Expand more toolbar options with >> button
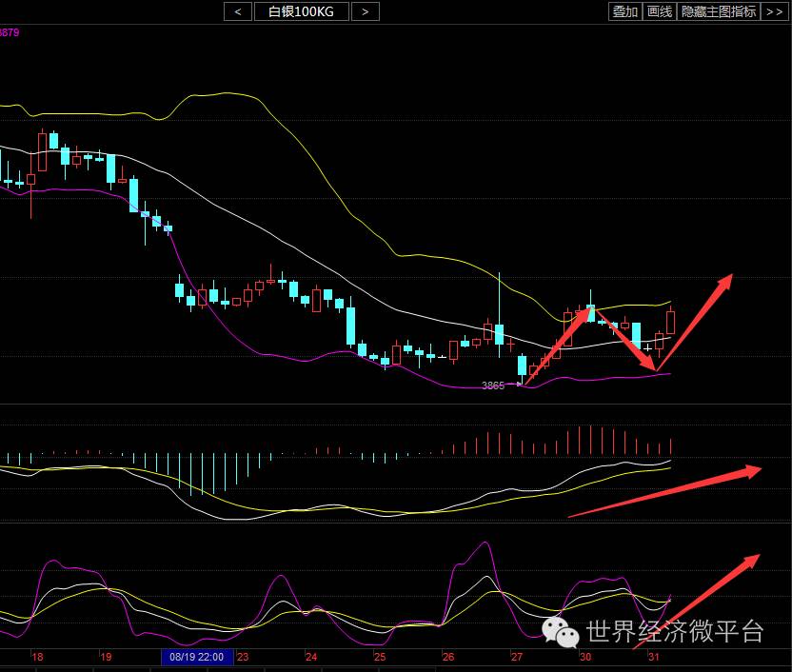The width and height of the screenshot is (792, 672). pyautogui.click(x=775, y=11)
